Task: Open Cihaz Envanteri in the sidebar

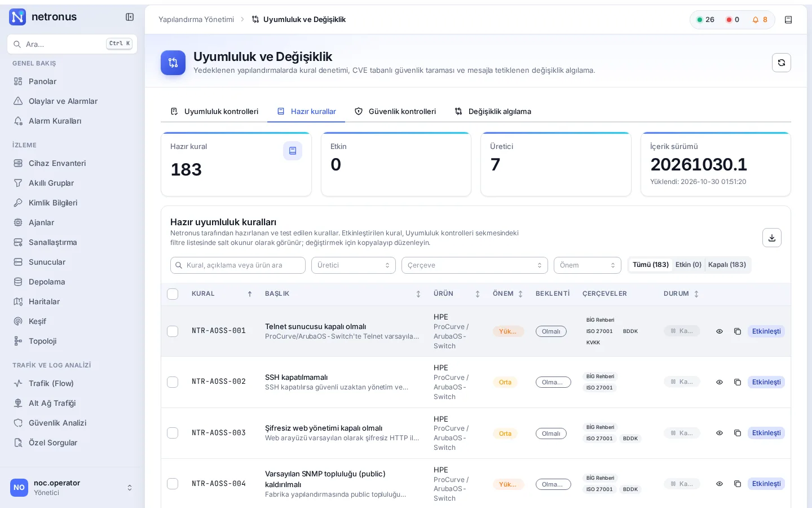Action: coord(72,163)
